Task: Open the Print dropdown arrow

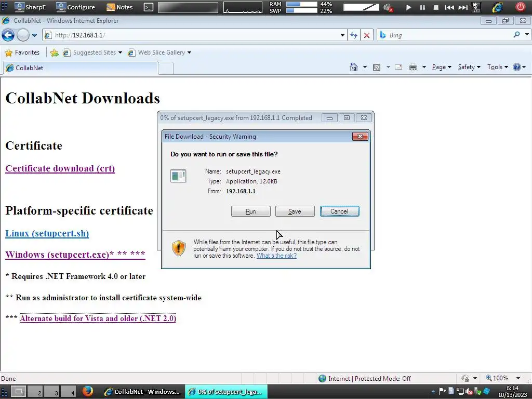Action: [x=424, y=67]
